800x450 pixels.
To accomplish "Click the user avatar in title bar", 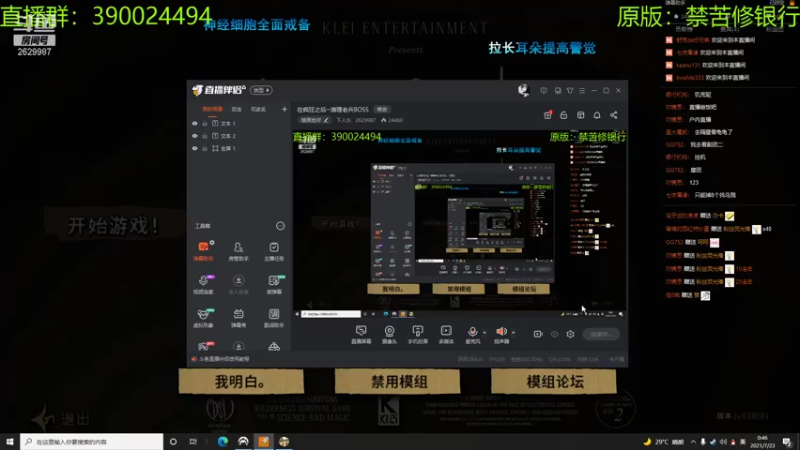I will click(523, 90).
